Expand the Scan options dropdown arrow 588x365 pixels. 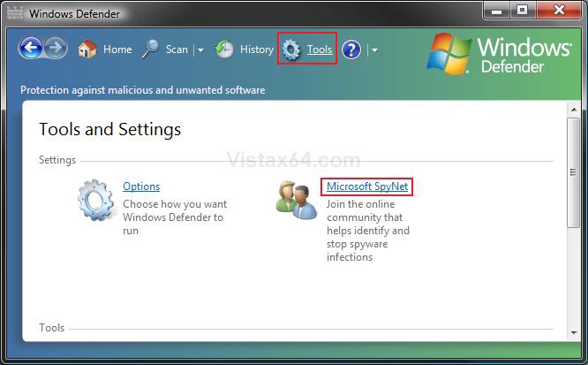coord(200,49)
